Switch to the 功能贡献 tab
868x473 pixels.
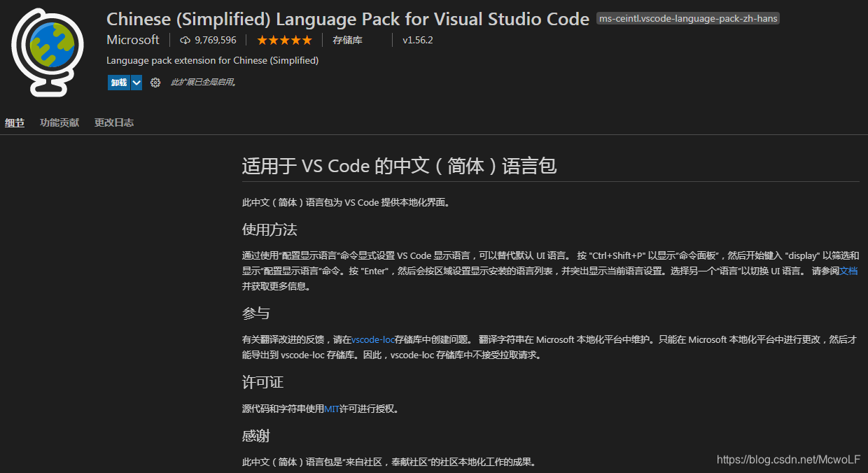tap(59, 122)
